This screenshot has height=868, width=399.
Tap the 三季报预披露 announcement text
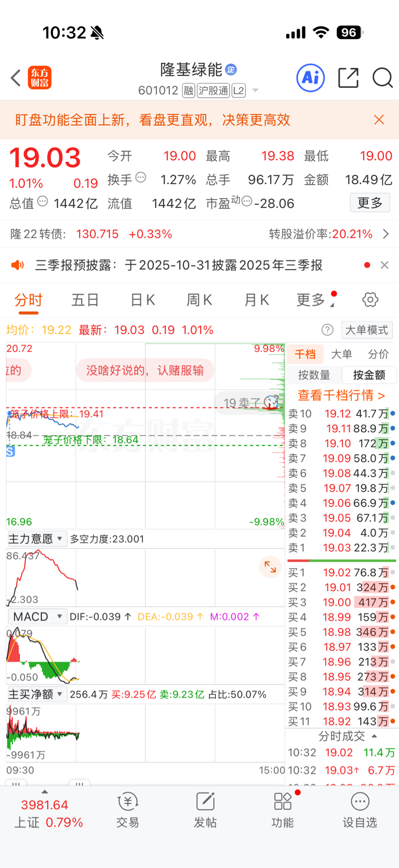click(179, 265)
